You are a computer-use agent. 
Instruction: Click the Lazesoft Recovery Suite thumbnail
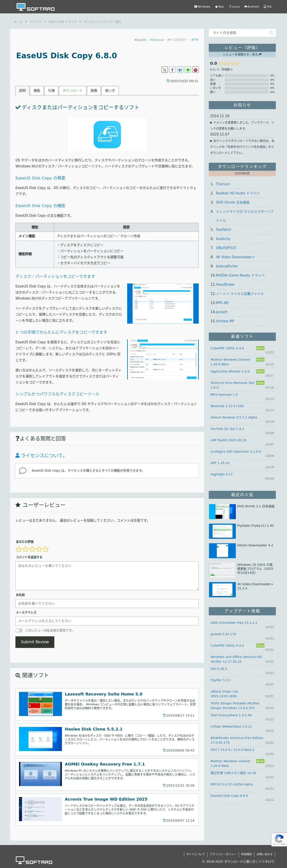40,704
